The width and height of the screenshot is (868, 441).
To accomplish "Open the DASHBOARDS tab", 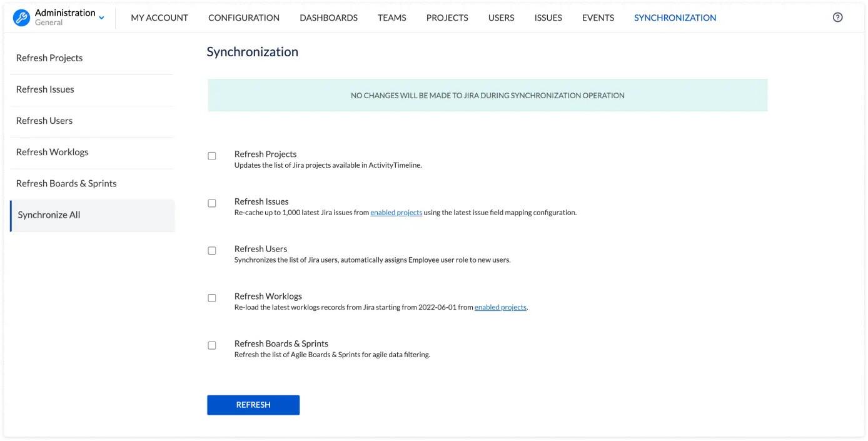I will pos(328,18).
